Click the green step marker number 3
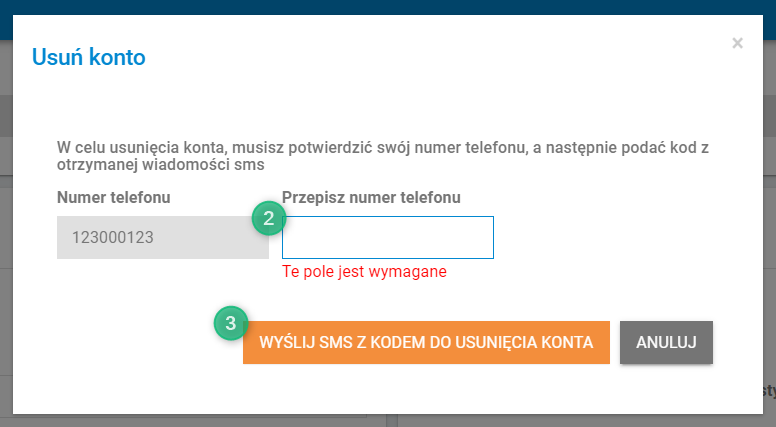Screen dimensions: 776x427 (231, 323)
